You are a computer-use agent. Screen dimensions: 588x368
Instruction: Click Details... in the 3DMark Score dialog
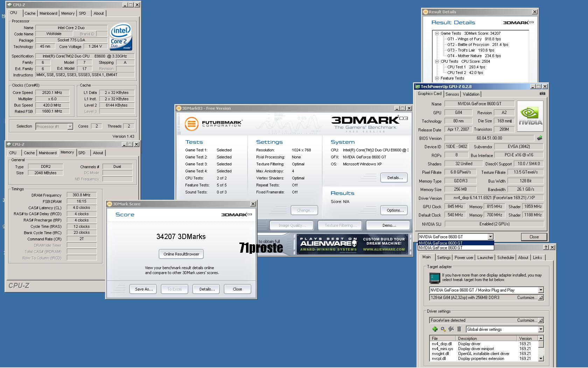[207, 289]
